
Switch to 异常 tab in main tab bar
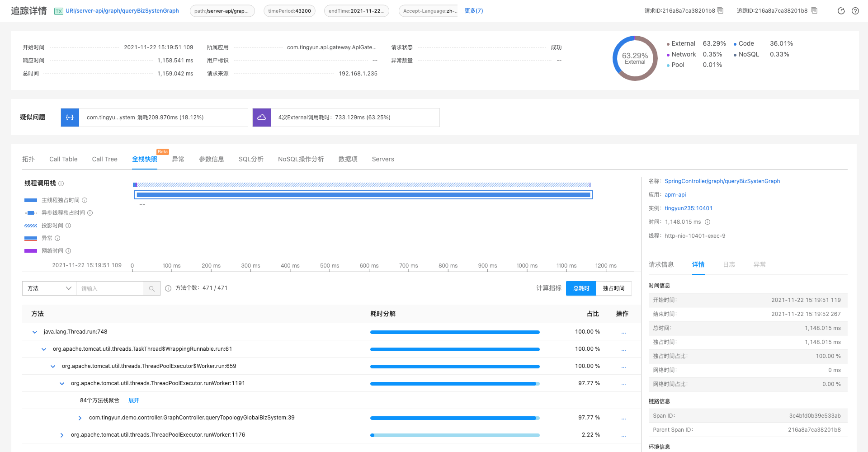coord(178,159)
